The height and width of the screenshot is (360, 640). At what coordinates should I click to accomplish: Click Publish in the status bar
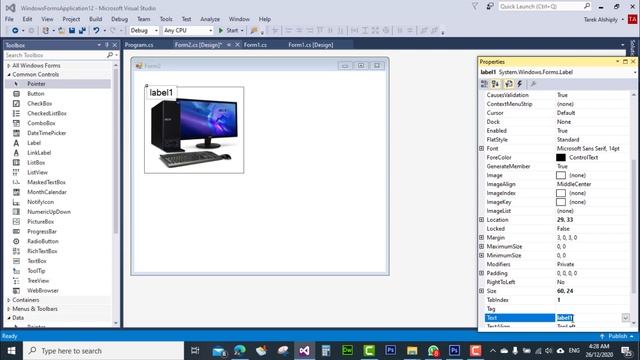tap(617, 336)
